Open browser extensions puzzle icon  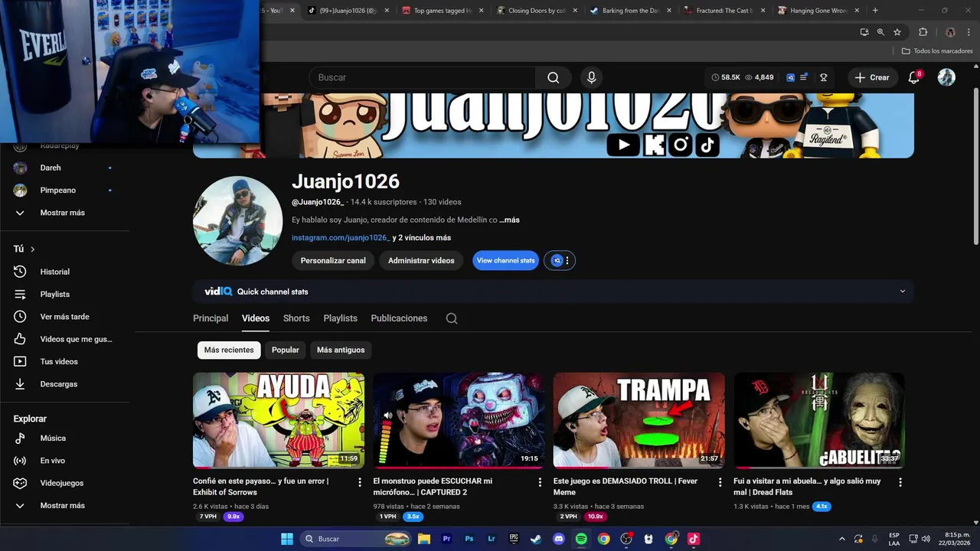(923, 32)
